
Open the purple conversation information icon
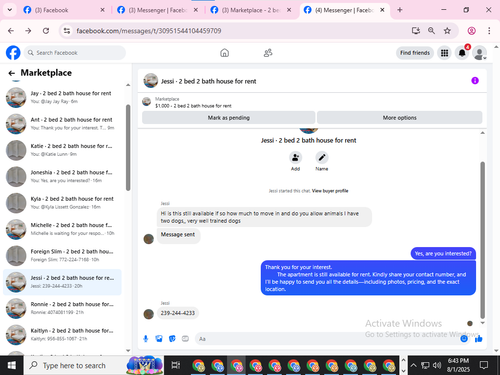[x=475, y=81]
